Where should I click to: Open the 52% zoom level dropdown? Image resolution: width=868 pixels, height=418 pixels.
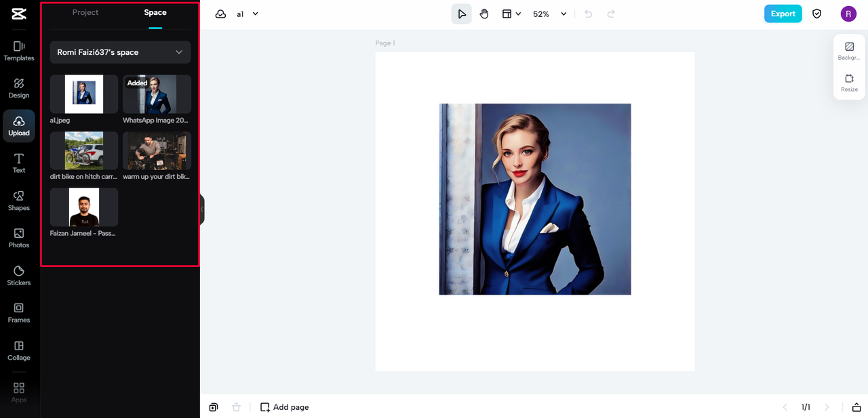(x=549, y=14)
